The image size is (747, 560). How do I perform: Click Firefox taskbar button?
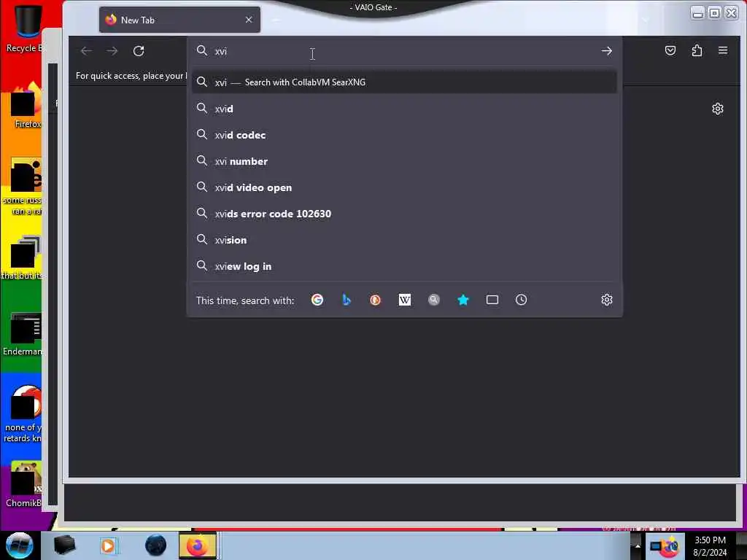tap(198, 545)
